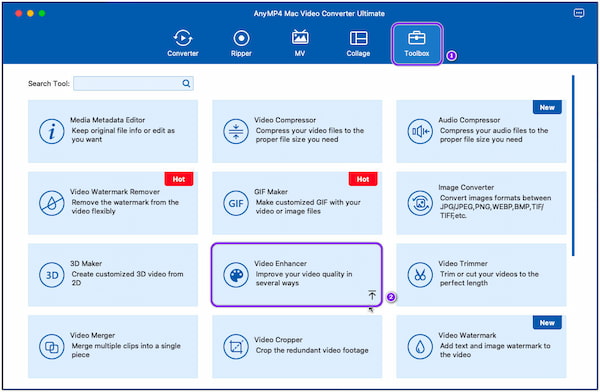The image size is (600, 392).
Task: Click the Search Tool label
Action: [49, 83]
